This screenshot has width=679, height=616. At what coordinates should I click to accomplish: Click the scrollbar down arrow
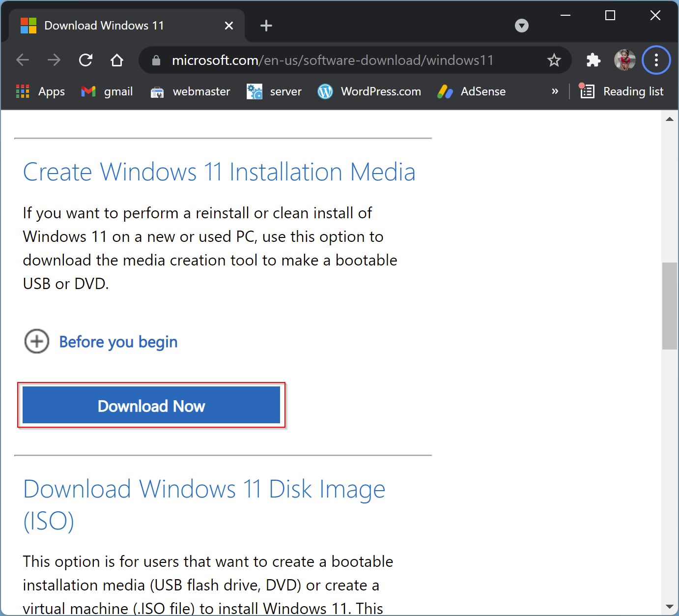(x=670, y=607)
